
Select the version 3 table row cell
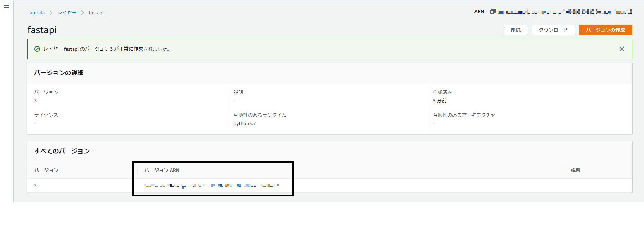coord(35,186)
